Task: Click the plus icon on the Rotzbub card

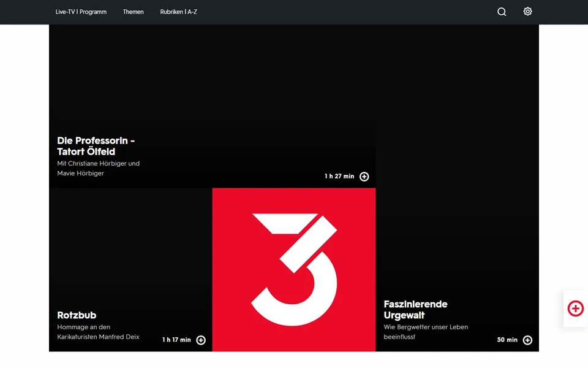Action: point(201,340)
